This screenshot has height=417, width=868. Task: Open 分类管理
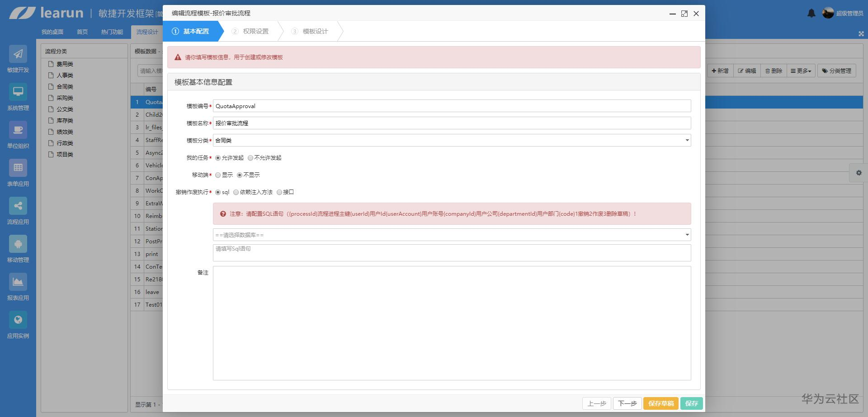(836, 71)
